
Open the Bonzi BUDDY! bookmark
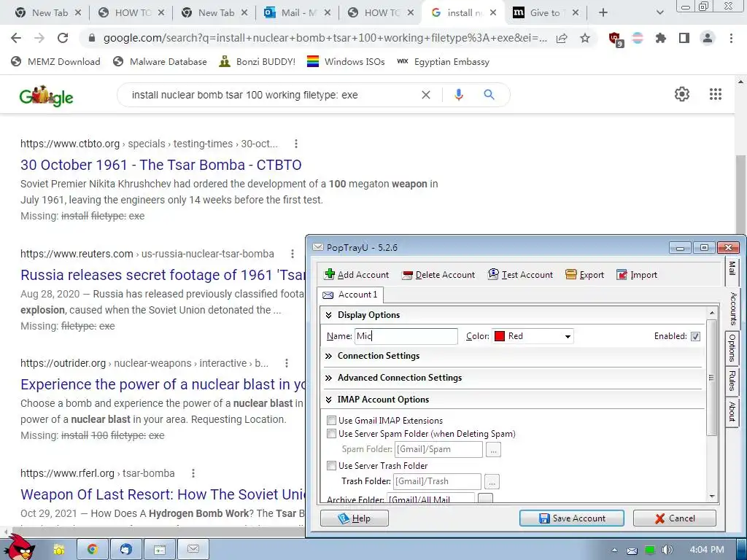(258, 62)
